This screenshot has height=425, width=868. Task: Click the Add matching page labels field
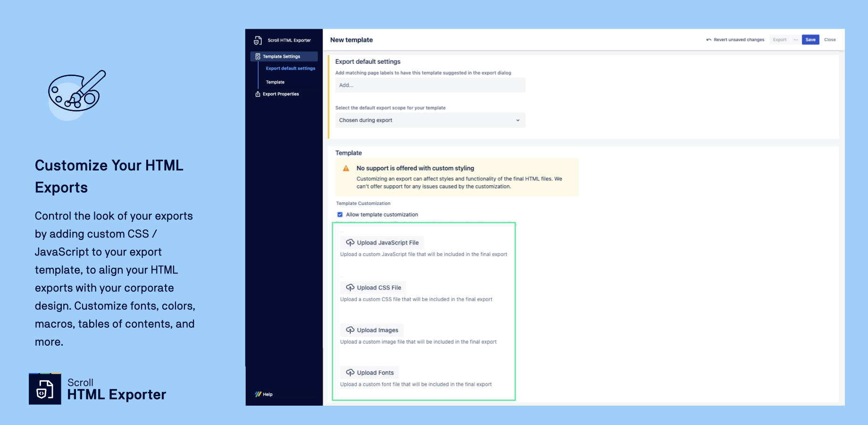pyautogui.click(x=430, y=85)
